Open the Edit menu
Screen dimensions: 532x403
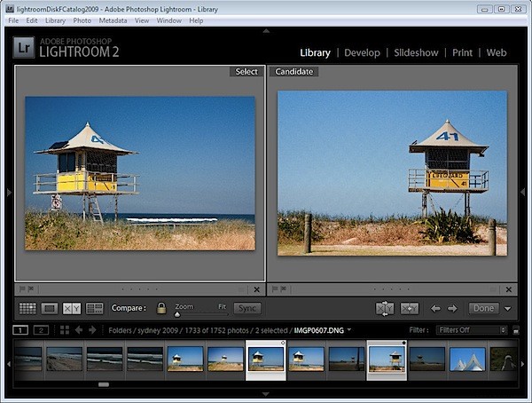(32, 20)
